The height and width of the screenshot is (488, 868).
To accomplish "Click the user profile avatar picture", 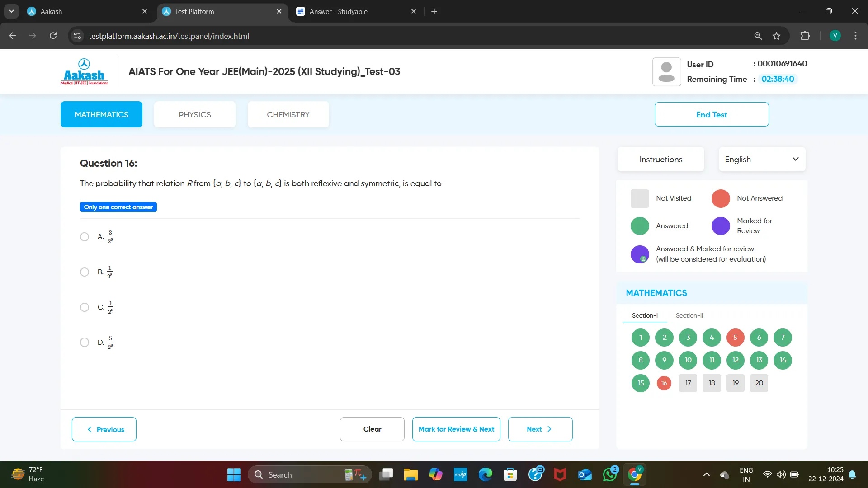I will [x=666, y=72].
